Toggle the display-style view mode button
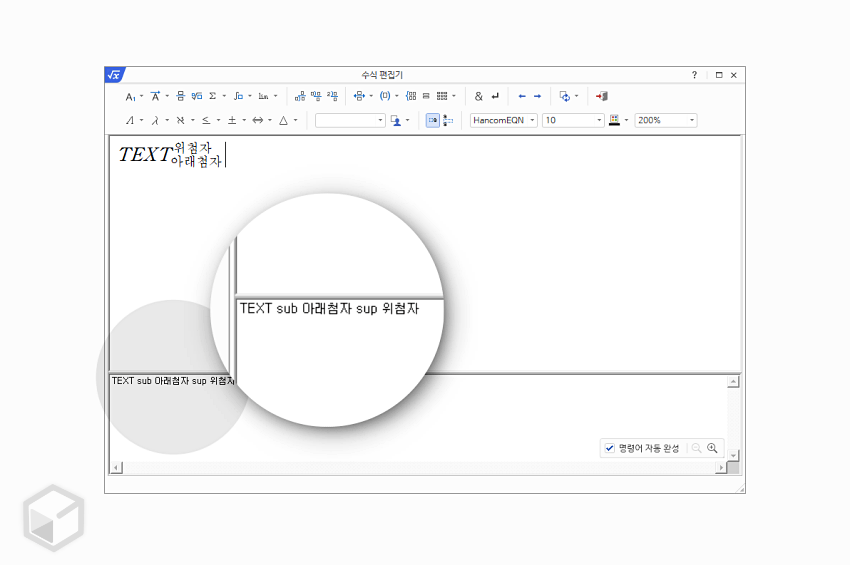Image resolution: width=850 pixels, height=565 pixels. (x=448, y=120)
